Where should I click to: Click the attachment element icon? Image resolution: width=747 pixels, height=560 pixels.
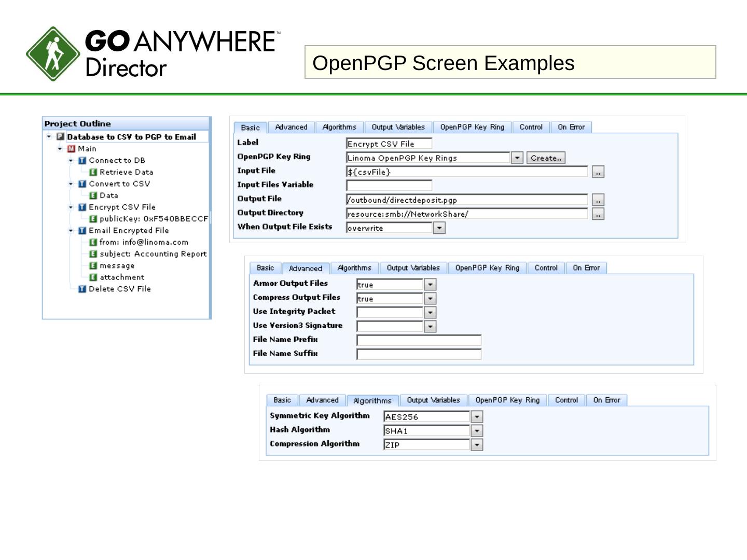click(93, 277)
